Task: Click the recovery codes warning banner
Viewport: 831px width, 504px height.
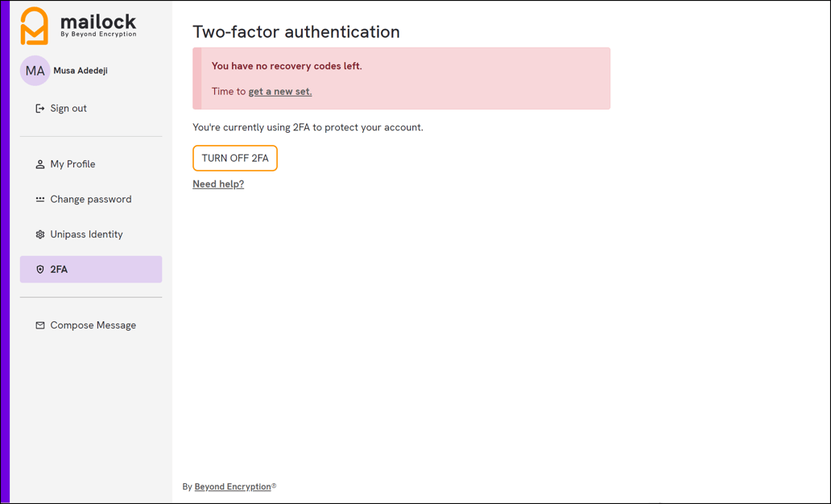Action: (400, 77)
